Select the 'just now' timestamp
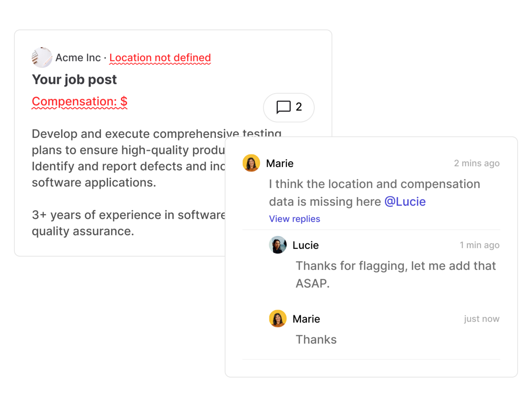 pyautogui.click(x=482, y=319)
